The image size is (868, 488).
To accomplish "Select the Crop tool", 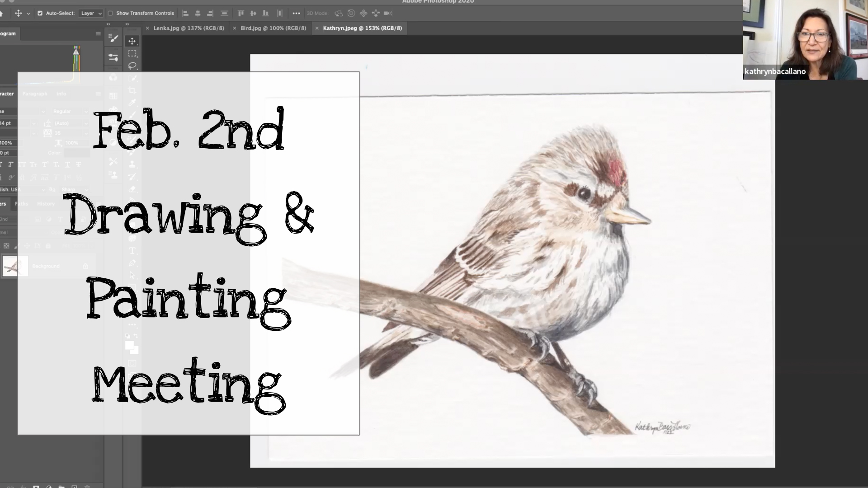I will point(132,90).
